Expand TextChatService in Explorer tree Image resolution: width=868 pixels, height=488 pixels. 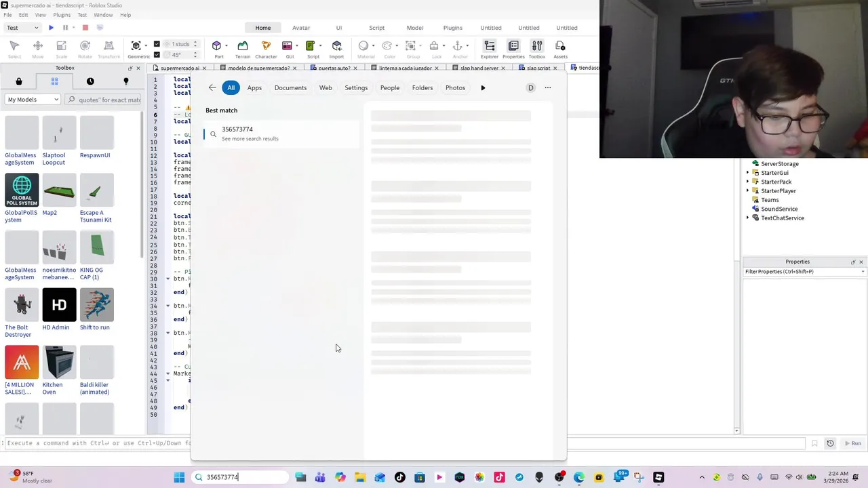(748, 218)
